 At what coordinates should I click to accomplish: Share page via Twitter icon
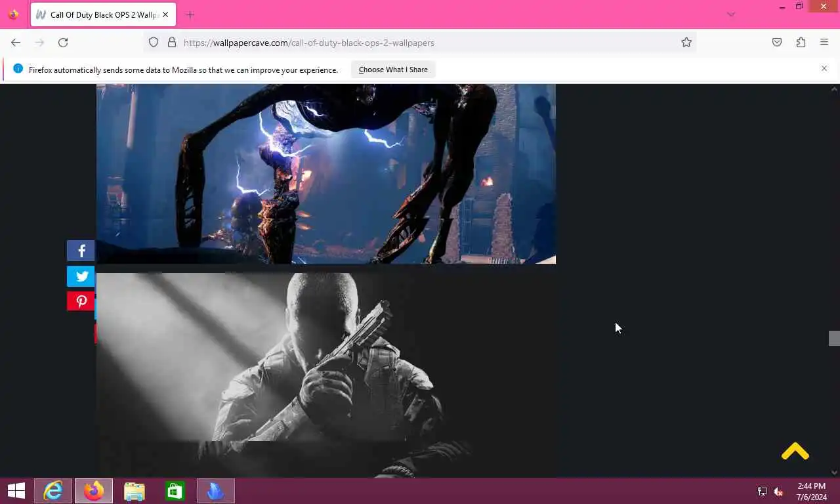pos(81,276)
